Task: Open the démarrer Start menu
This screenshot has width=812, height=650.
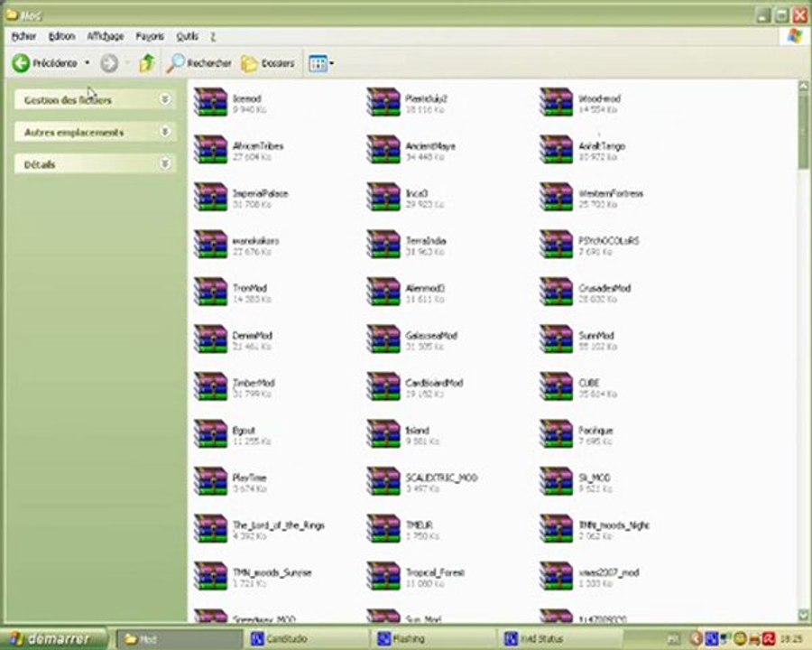Action: (x=53, y=638)
